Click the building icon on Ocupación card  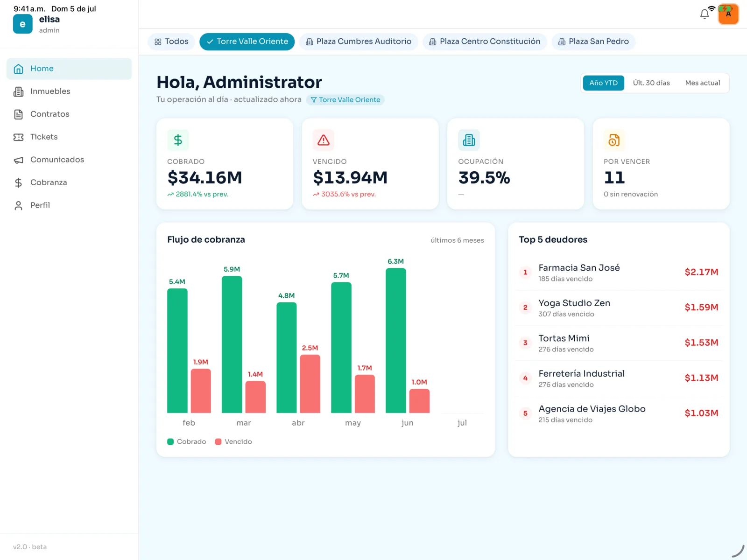469,140
